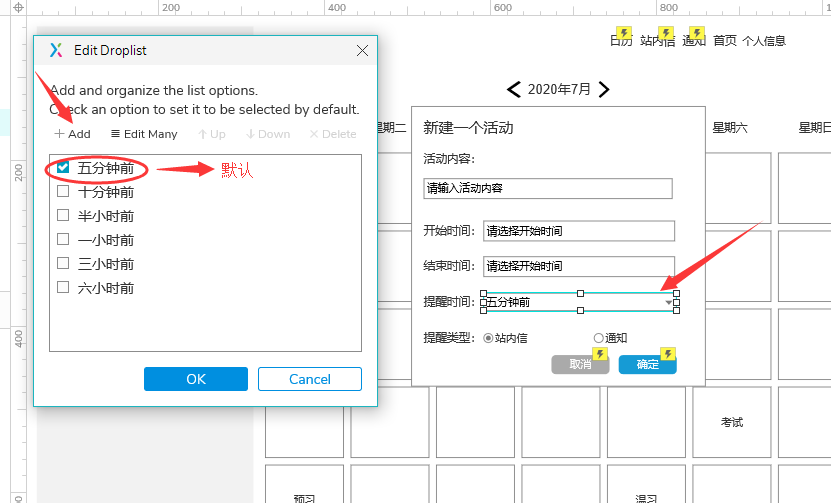Click interaction badge on top 通知
831x503 pixels.
point(696,33)
